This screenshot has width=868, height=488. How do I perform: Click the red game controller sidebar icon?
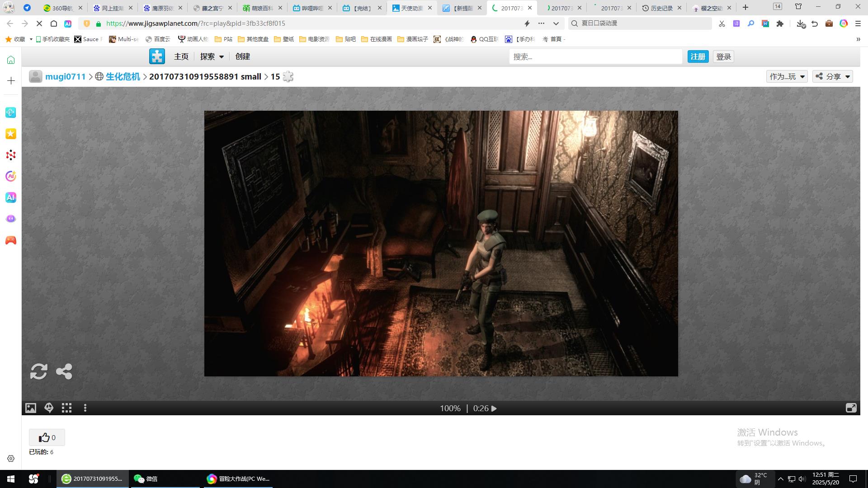pyautogui.click(x=11, y=240)
